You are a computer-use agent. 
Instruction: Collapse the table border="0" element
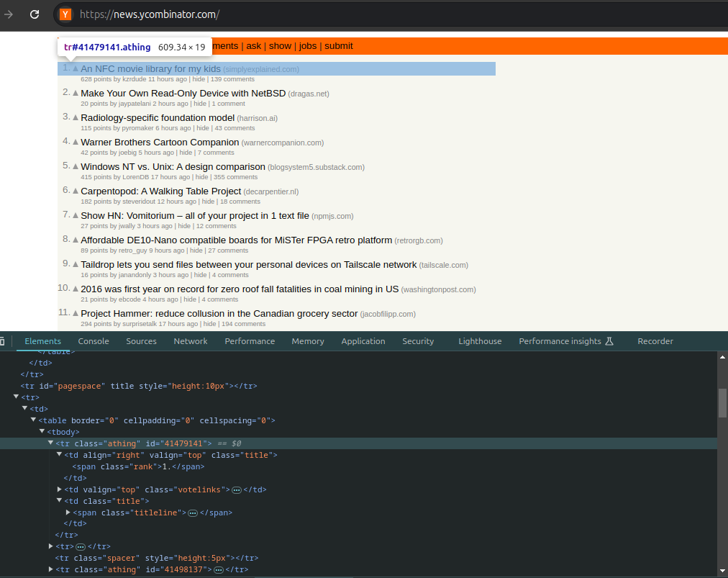pos(33,420)
